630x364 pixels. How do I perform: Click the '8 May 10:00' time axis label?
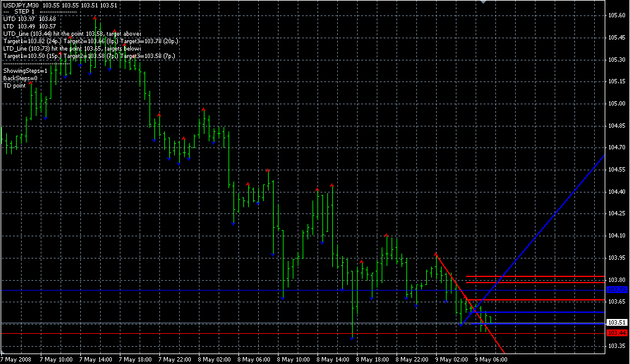293,359
